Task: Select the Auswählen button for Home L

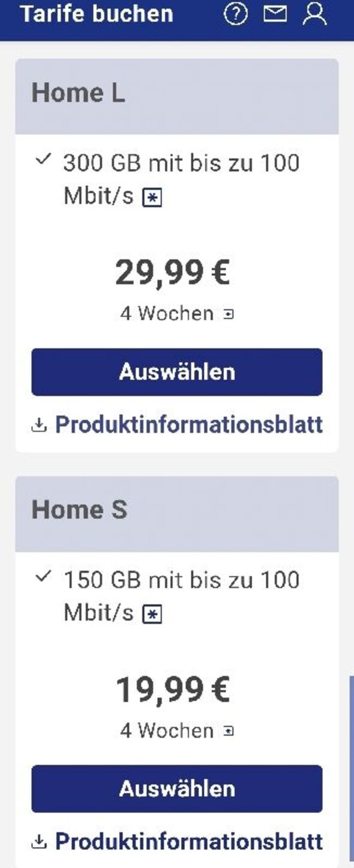Action: 177,372
